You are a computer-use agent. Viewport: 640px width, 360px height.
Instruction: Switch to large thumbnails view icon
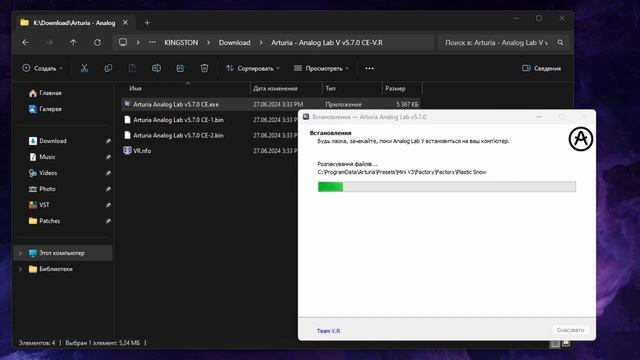(x=566, y=344)
